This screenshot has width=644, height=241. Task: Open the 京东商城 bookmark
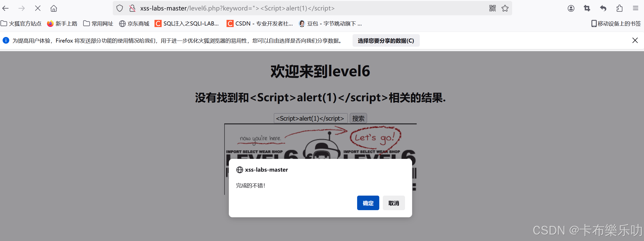pos(134,24)
